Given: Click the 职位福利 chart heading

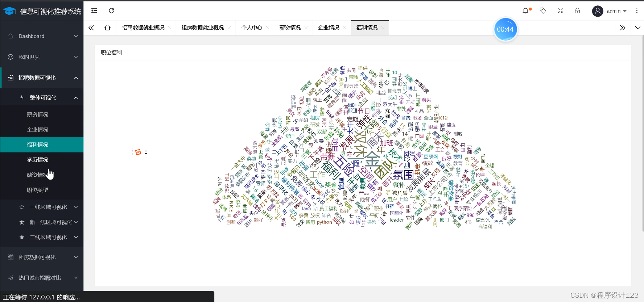Looking at the screenshot, I should (111, 53).
